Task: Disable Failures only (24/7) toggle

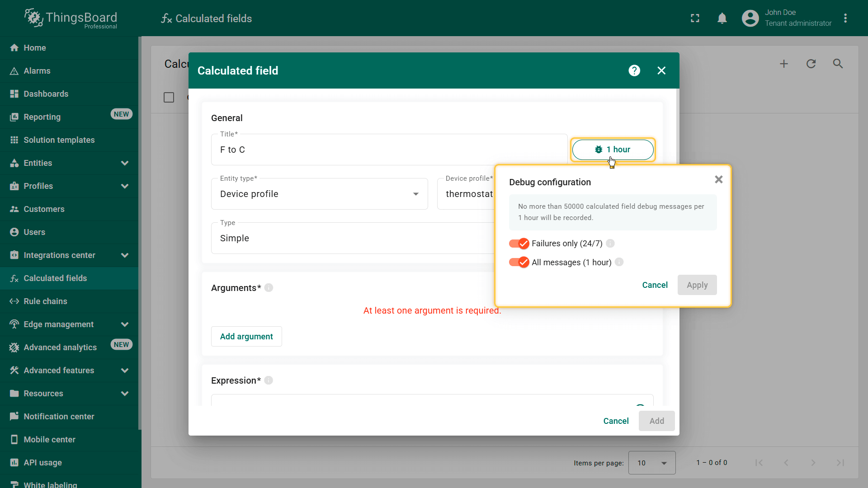Action: (519, 244)
